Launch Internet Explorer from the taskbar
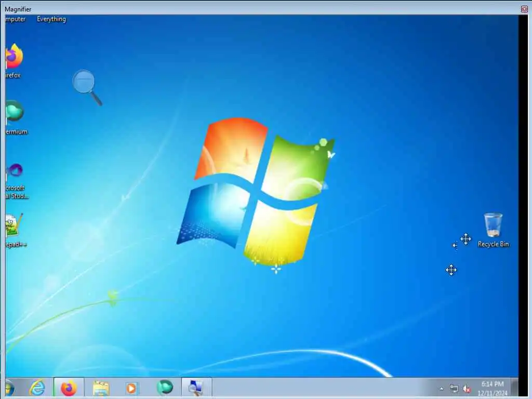The image size is (532, 399). click(x=37, y=388)
